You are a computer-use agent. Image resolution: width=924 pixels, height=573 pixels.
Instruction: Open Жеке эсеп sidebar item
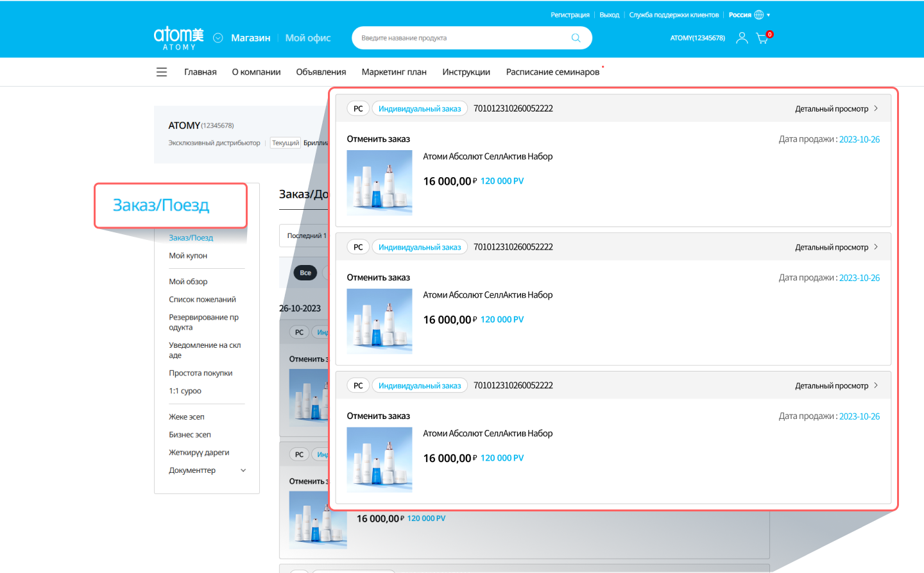click(187, 416)
